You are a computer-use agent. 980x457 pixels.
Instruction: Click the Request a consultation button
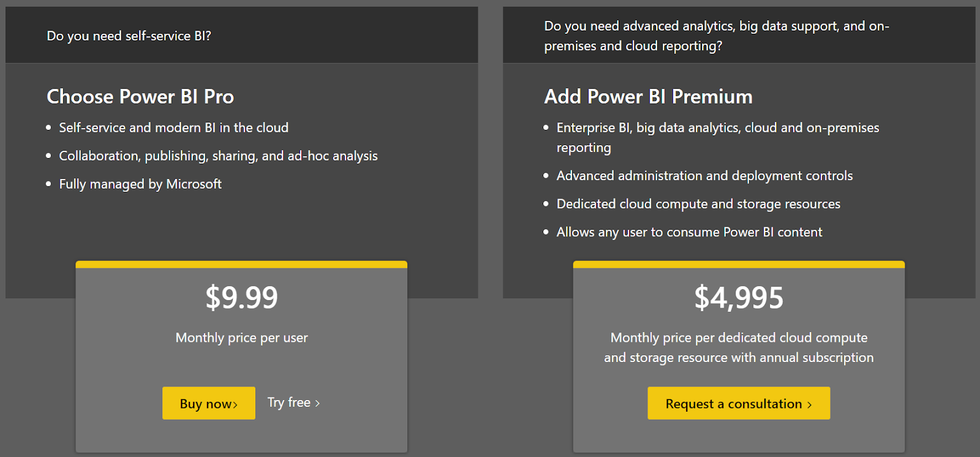tap(737, 403)
